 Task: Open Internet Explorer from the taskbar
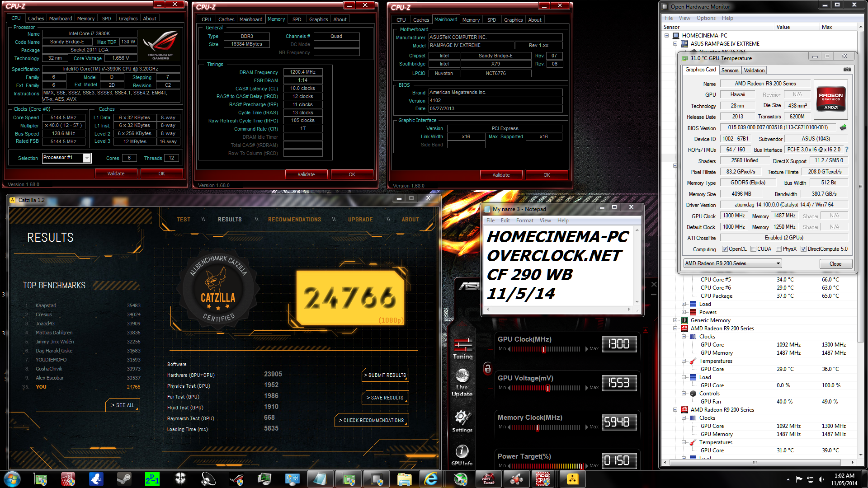pos(431,479)
